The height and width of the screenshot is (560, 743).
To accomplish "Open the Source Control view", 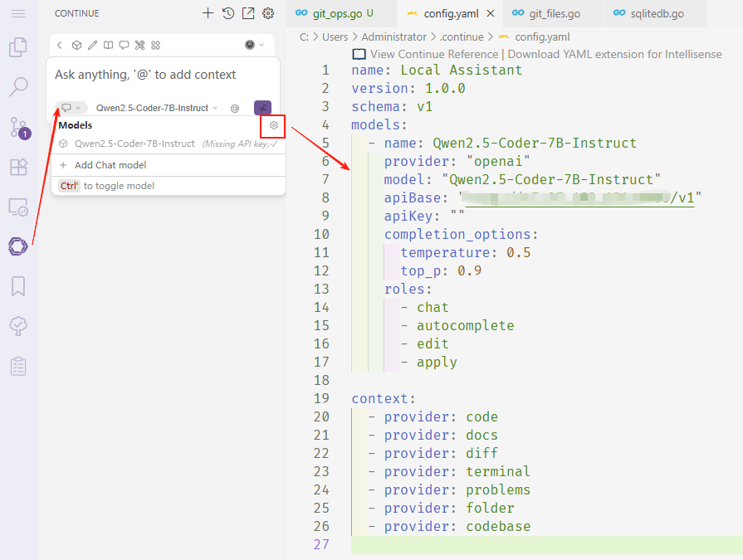I will pyautogui.click(x=18, y=127).
